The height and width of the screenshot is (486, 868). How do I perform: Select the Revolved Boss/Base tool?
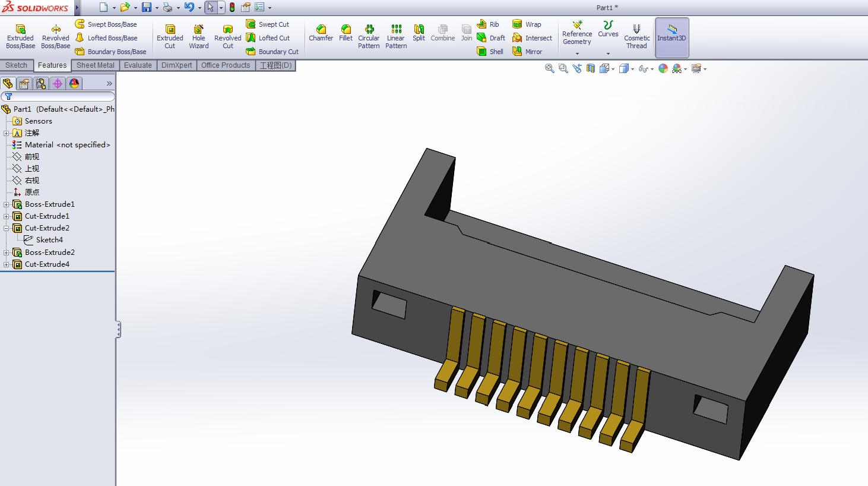tap(55, 37)
